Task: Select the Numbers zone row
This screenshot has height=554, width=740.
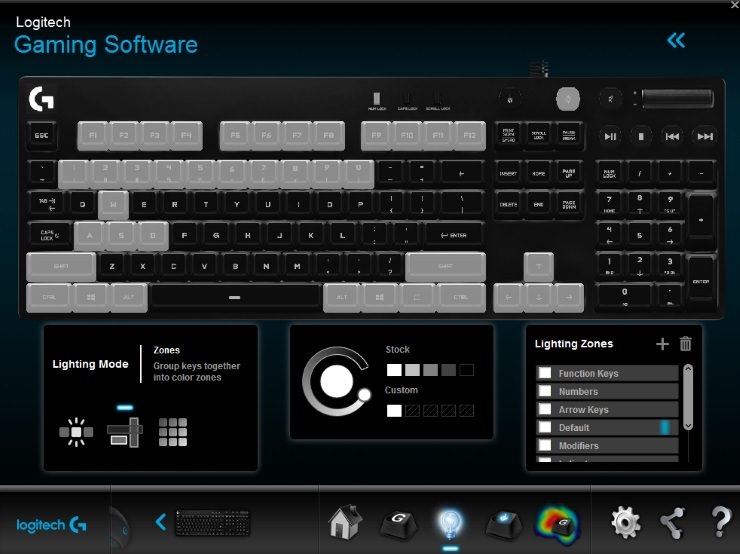Action: coord(607,391)
